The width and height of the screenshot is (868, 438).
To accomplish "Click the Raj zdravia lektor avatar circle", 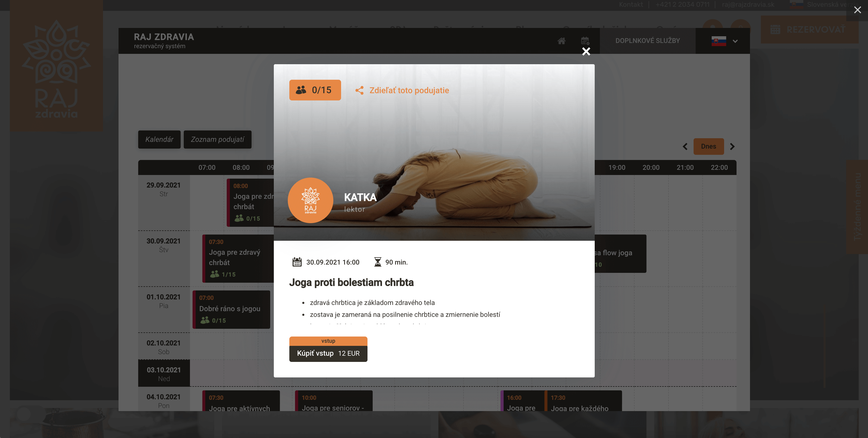I will [310, 200].
